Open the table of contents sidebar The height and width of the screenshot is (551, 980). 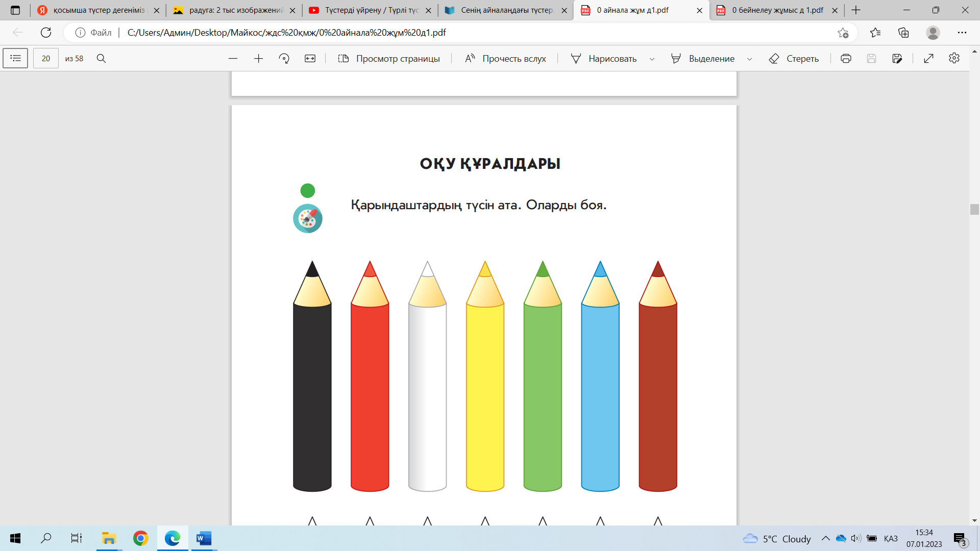pos(15,58)
